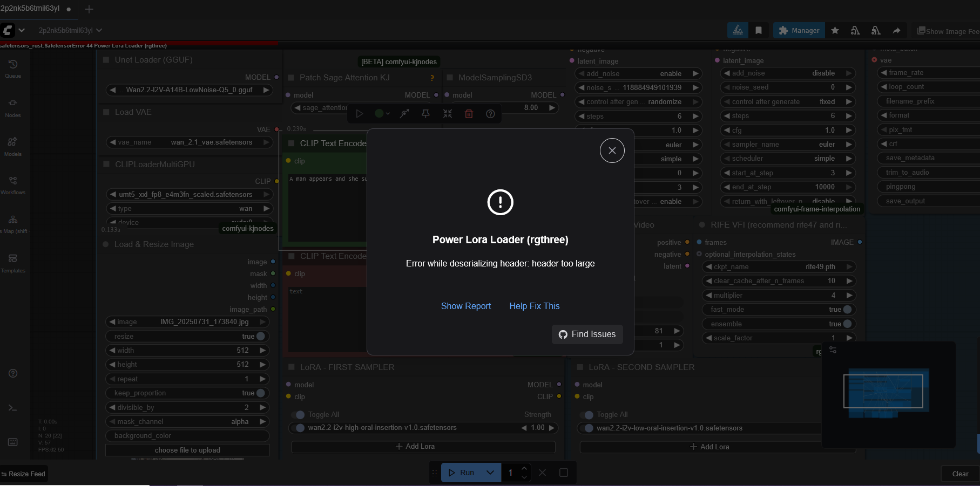
Task: Click the width 512 value slider
Action: point(187,350)
